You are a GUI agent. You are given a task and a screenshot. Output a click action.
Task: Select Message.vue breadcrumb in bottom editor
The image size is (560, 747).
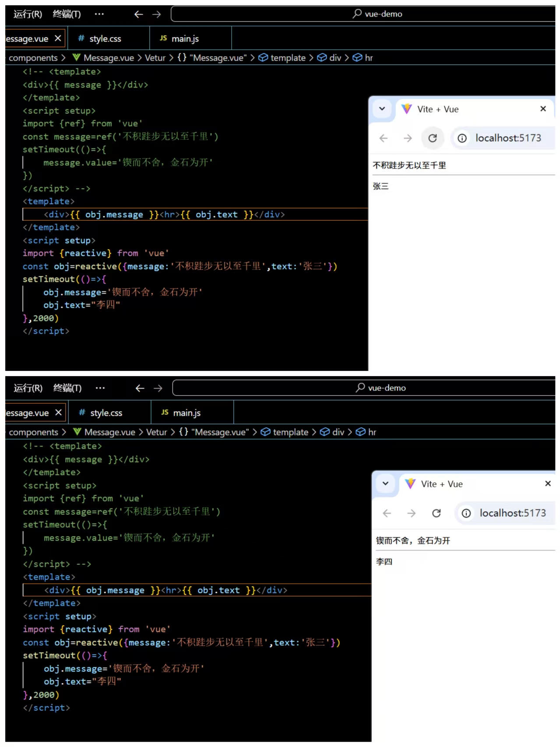pos(105,433)
